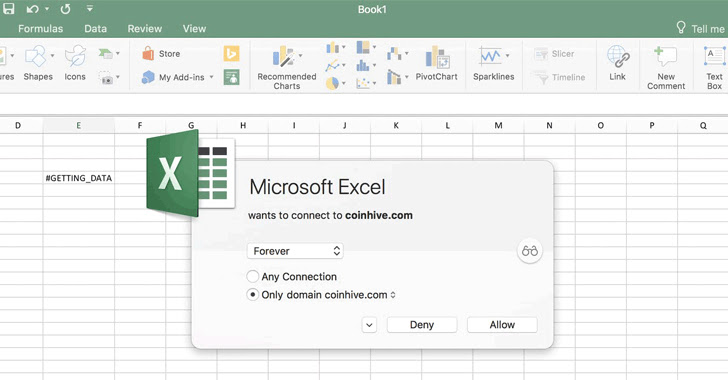Viewport: 728px width, 380px height.
Task: Open the Sparklines menu
Action: pos(493,64)
